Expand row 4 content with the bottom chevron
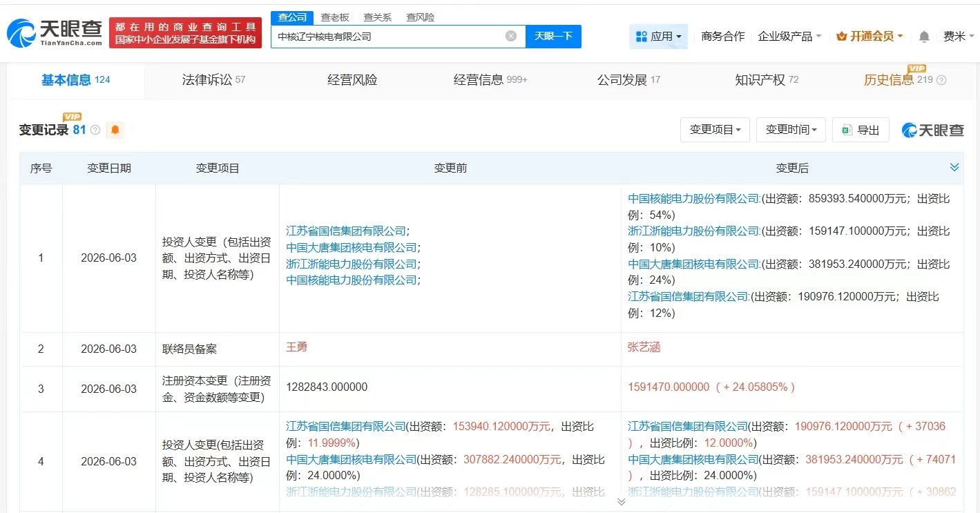The image size is (980, 513). [x=621, y=501]
